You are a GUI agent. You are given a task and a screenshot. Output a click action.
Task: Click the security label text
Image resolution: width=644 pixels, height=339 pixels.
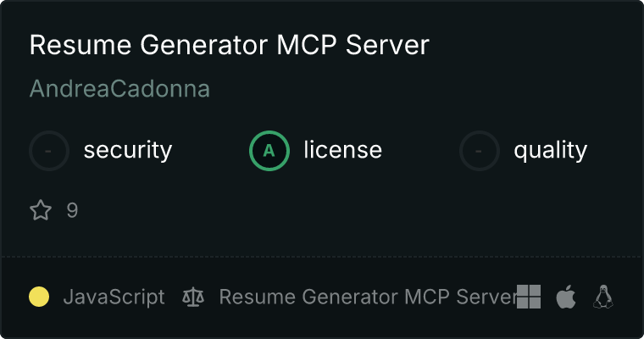[x=127, y=151]
